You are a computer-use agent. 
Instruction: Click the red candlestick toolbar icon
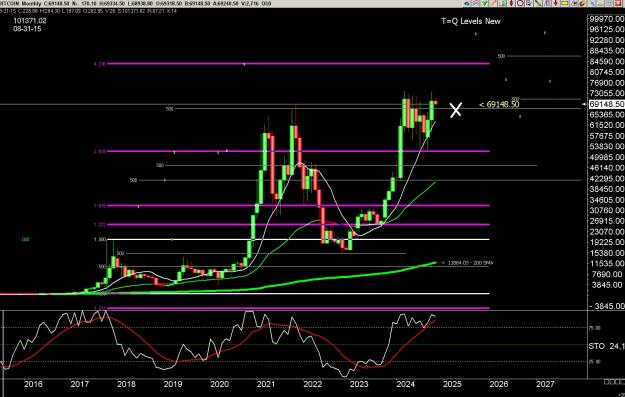pos(511,3)
